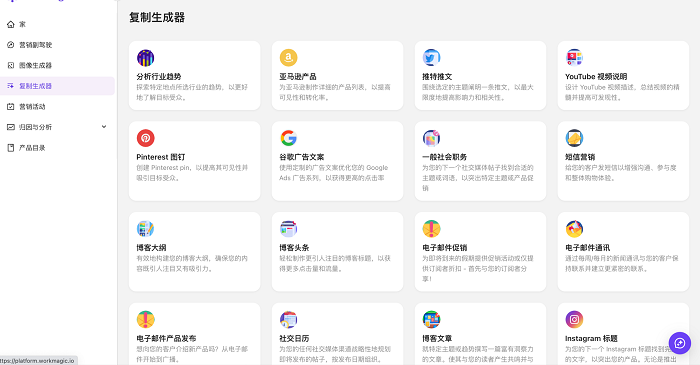Open the Amazon 亚马逊产品 icon

[x=288, y=58]
